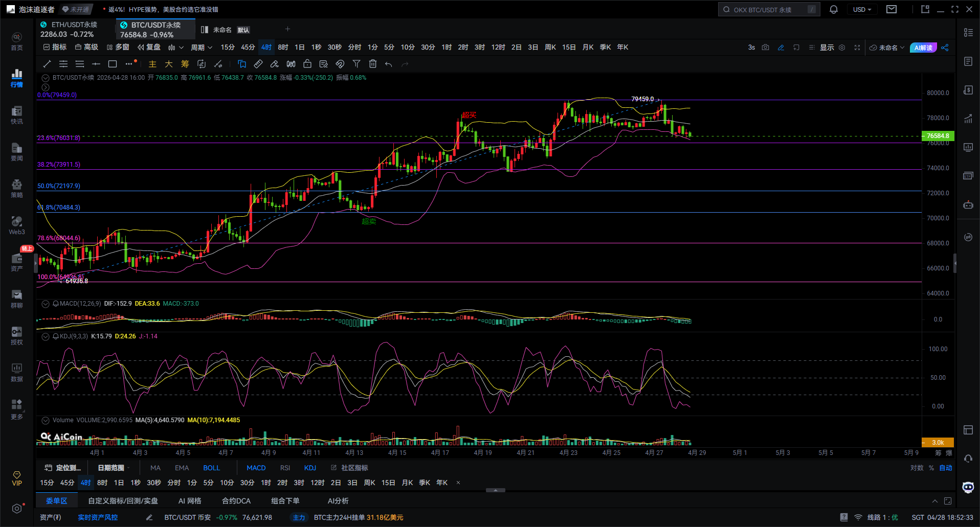Image resolution: width=980 pixels, height=527 pixels.
Task: Select the rectangle drawing tool
Action: click(113, 64)
